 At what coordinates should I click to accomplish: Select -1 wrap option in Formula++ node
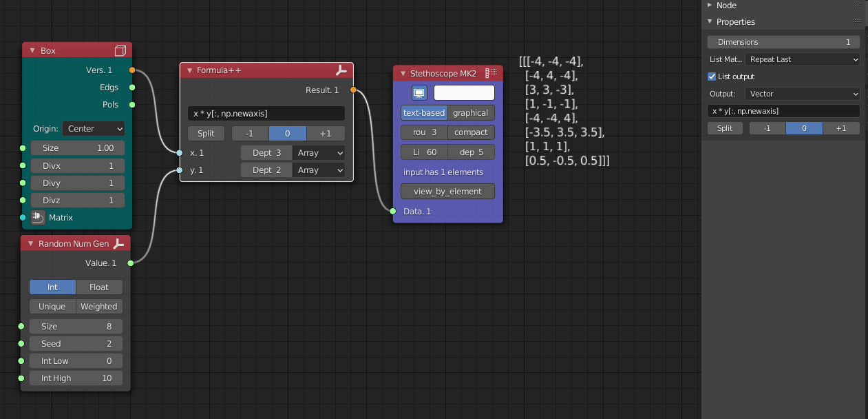[250, 134]
